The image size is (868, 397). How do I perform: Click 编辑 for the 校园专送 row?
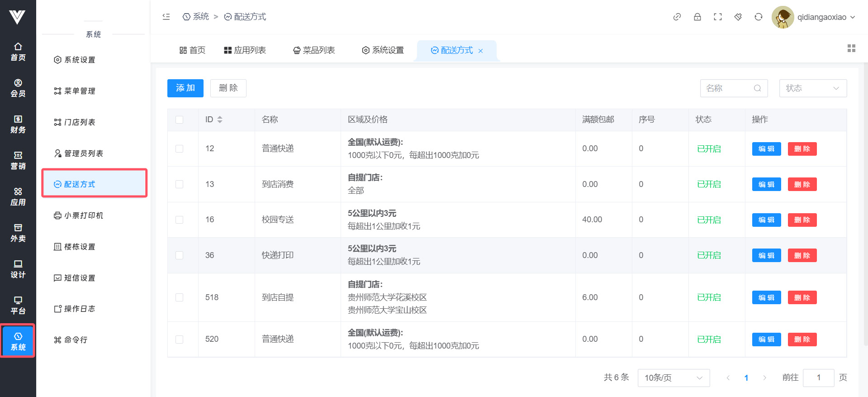click(766, 220)
